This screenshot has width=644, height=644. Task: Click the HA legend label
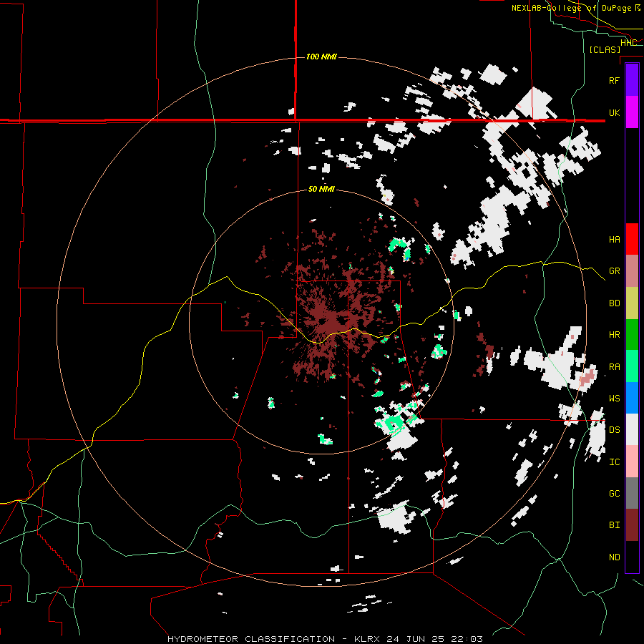point(614,239)
